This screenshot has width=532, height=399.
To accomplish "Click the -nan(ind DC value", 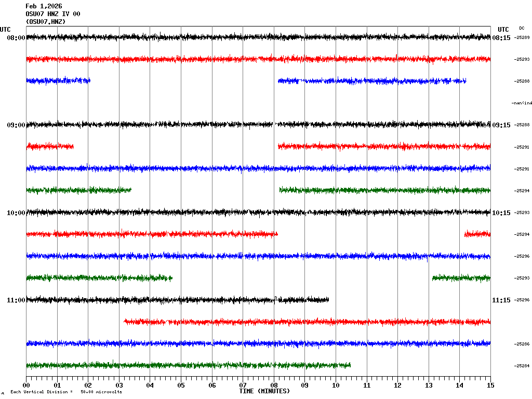I will (x=522, y=103).
